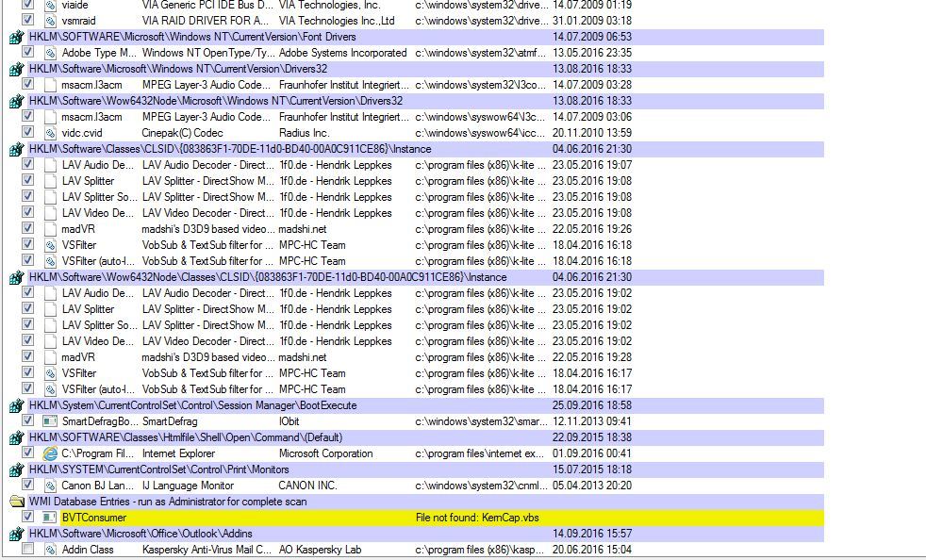926x560 pixels.
Task: Click the 'File not found: KernCap.vbs' message
Action: point(477,519)
